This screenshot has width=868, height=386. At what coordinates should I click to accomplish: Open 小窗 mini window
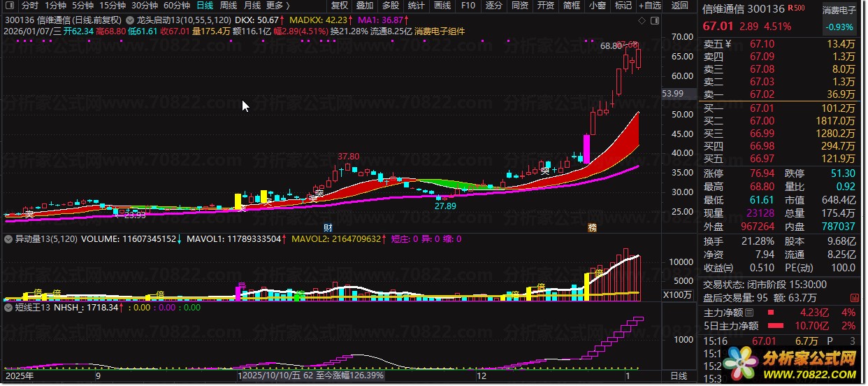[x=597, y=6]
